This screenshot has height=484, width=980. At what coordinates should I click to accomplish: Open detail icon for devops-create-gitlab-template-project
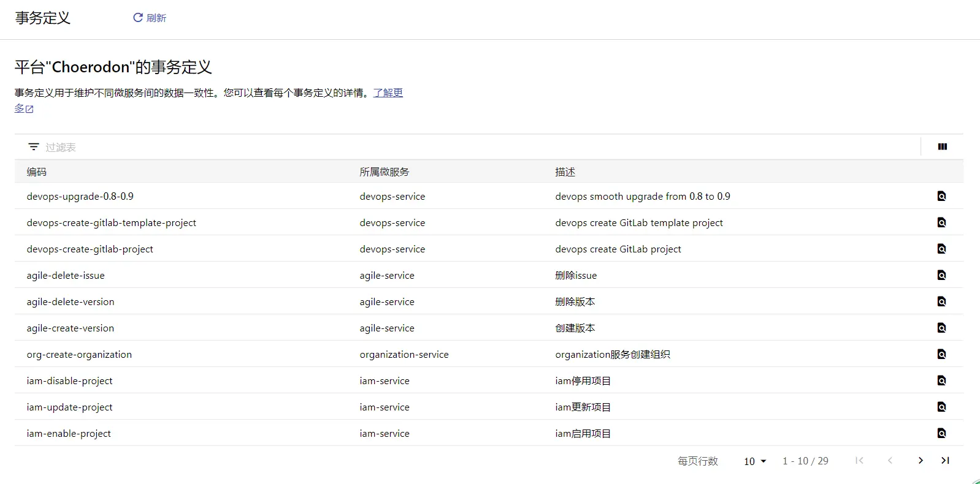pos(941,222)
